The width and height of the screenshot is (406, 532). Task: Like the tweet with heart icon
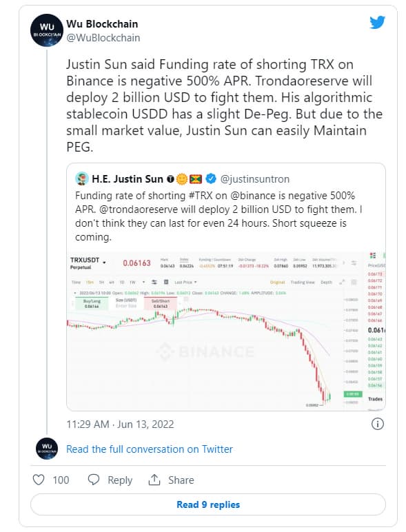pyautogui.click(x=39, y=480)
